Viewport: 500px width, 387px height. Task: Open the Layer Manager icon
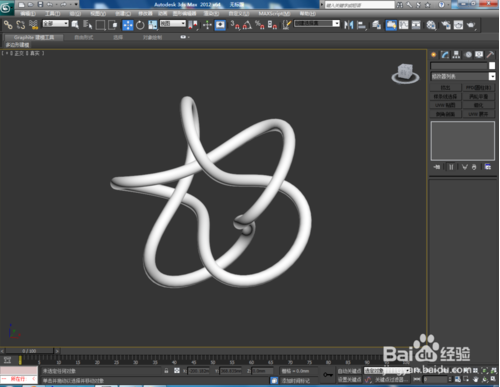pyautogui.click(x=377, y=25)
